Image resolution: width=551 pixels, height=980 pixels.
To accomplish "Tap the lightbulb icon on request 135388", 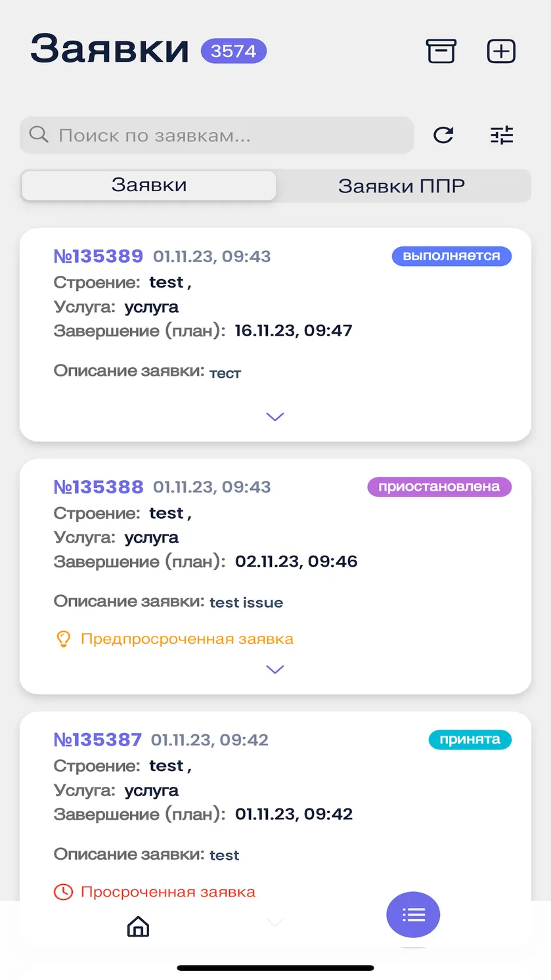I will click(63, 639).
